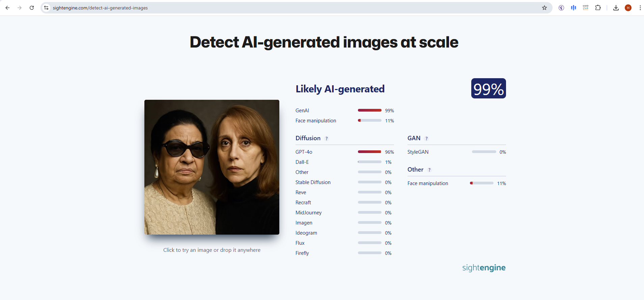Click the sightengine logo
This screenshot has width=644, height=300.
483,268
